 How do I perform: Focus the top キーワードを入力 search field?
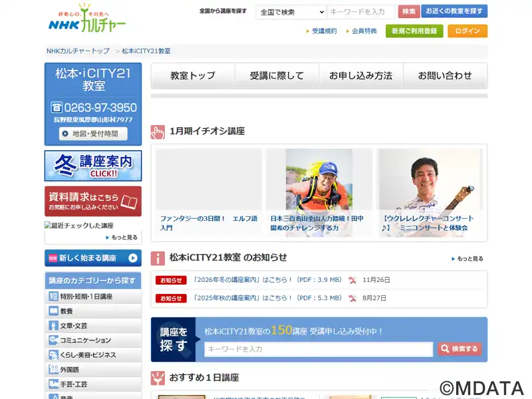[x=361, y=12]
